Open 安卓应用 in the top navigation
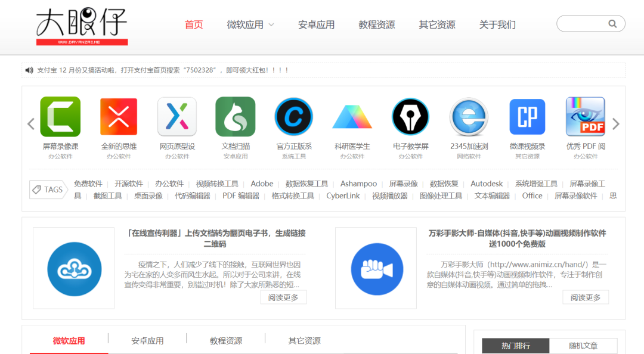Viewport: 644px width, 354px height. point(316,25)
